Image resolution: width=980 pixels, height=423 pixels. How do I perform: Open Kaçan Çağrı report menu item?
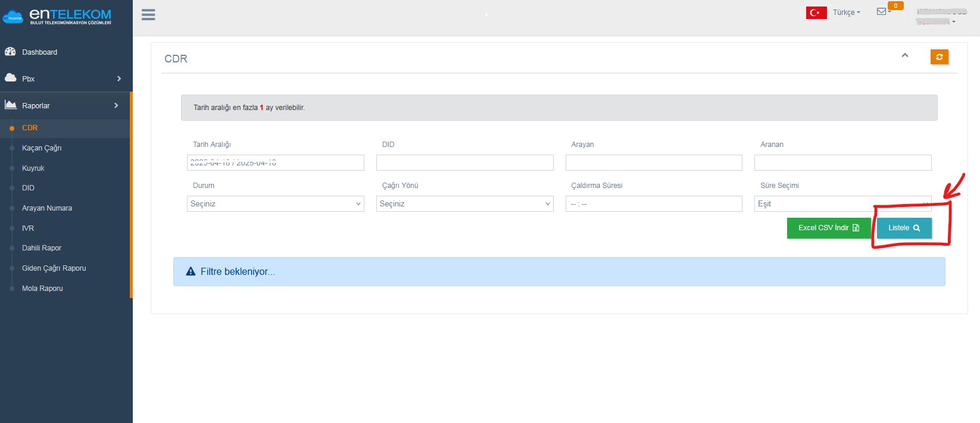tap(42, 148)
